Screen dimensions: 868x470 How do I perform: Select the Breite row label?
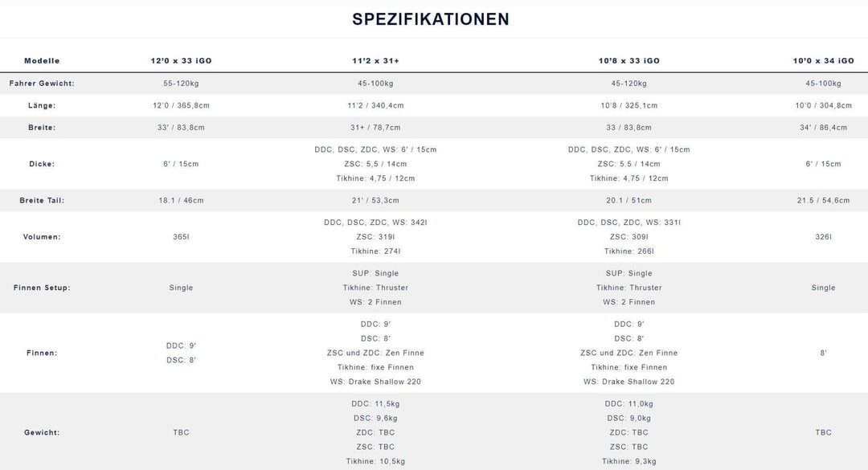pyautogui.click(x=42, y=128)
